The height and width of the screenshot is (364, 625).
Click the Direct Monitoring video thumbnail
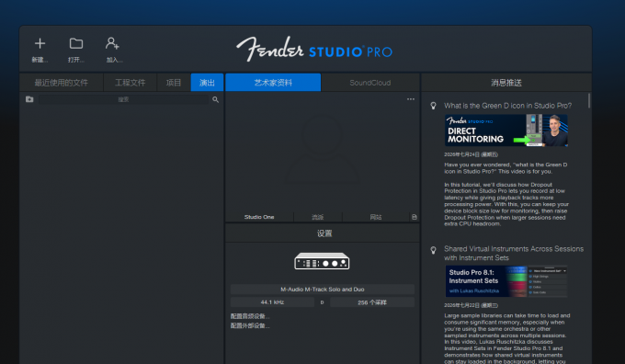[x=506, y=131]
